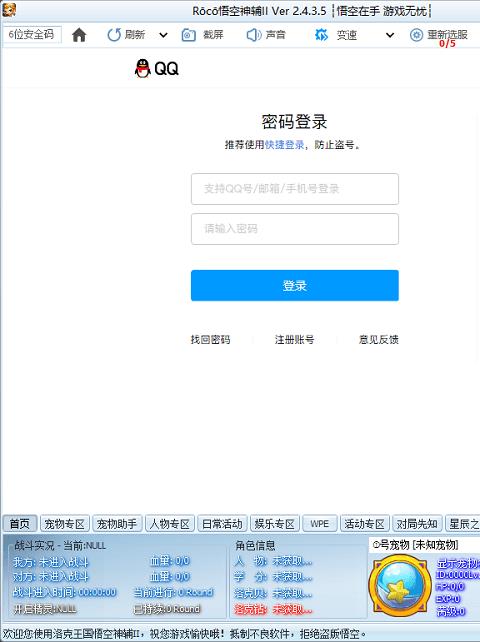Click the 找回密码 link

pos(210,339)
